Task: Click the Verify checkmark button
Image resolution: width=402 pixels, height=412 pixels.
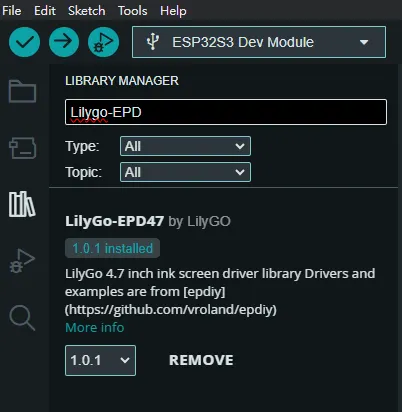Action: 24,42
